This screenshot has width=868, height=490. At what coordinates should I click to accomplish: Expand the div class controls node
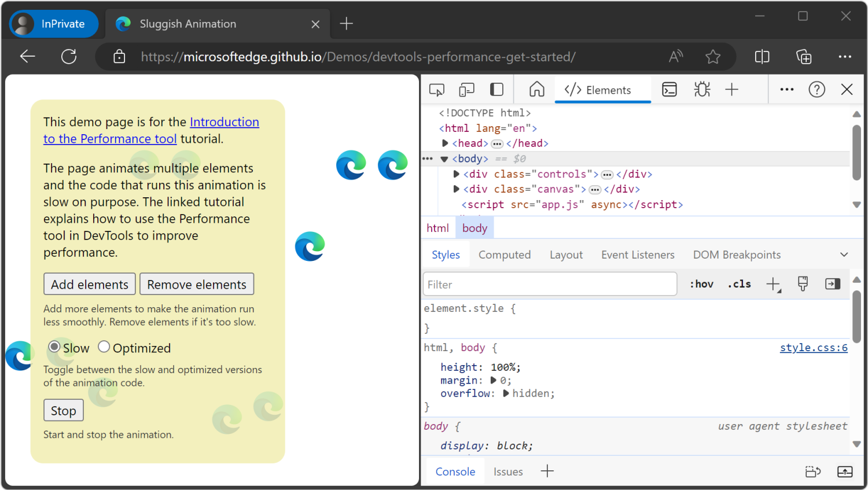[x=456, y=174]
